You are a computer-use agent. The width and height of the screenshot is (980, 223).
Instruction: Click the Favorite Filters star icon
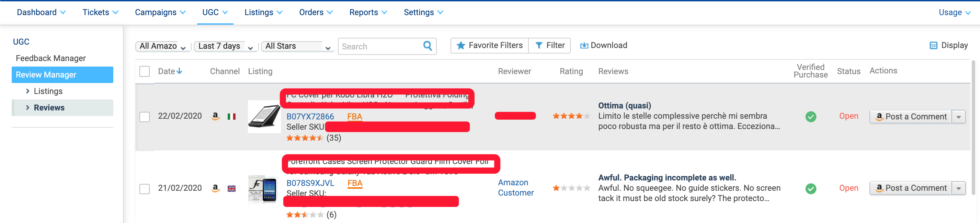(x=461, y=46)
